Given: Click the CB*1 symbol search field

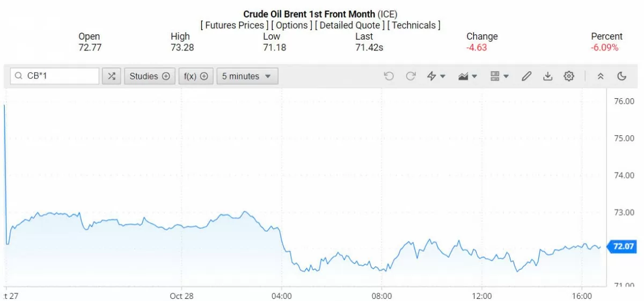Looking at the screenshot, I should click(x=59, y=76).
